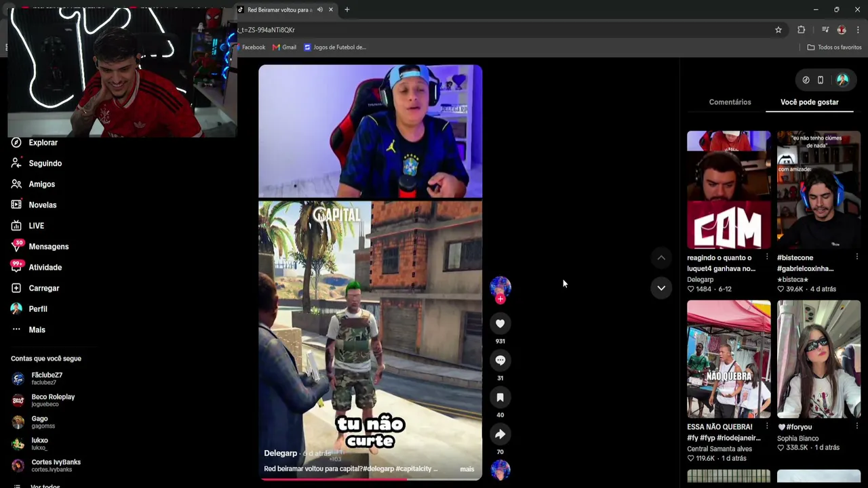The height and width of the screenshot is (488, 868).
Task: Open the Novelas section
Action: point(34,205)
